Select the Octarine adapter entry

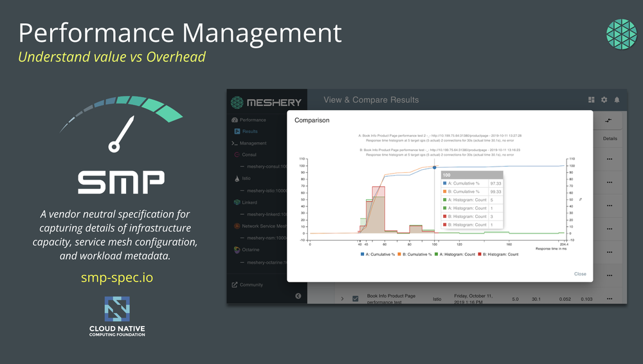pyautogui.click(x=251, y=250)
